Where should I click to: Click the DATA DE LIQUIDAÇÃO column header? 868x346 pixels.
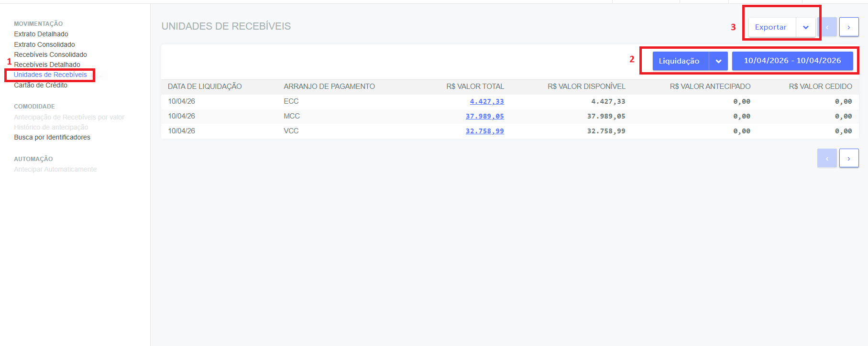205,86
